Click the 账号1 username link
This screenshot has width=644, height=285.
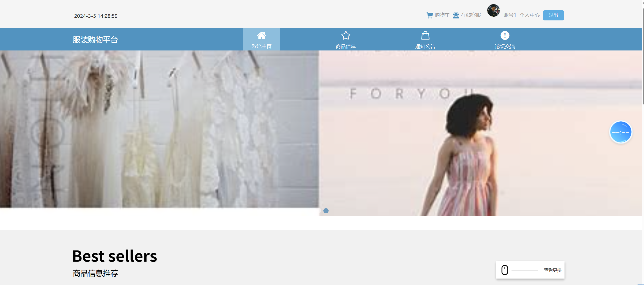[x=510, y=15]
